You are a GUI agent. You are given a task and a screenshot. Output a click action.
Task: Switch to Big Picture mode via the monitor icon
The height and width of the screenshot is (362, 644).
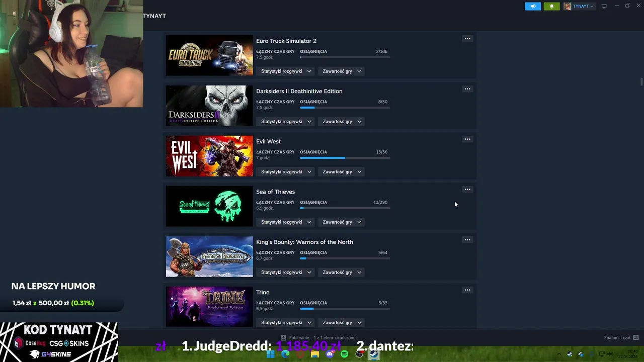point(604,6)
